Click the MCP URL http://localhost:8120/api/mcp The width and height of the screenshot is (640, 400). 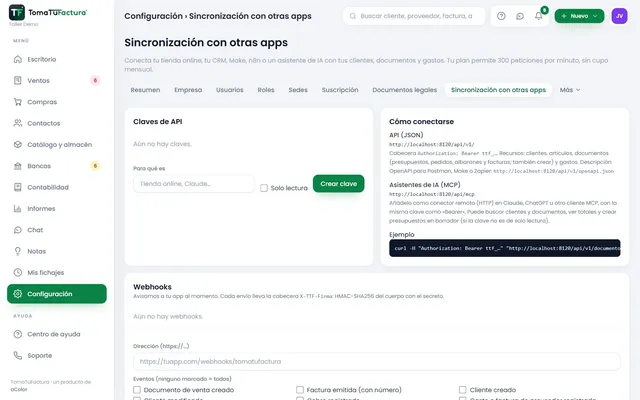click(x=431, y=194)
